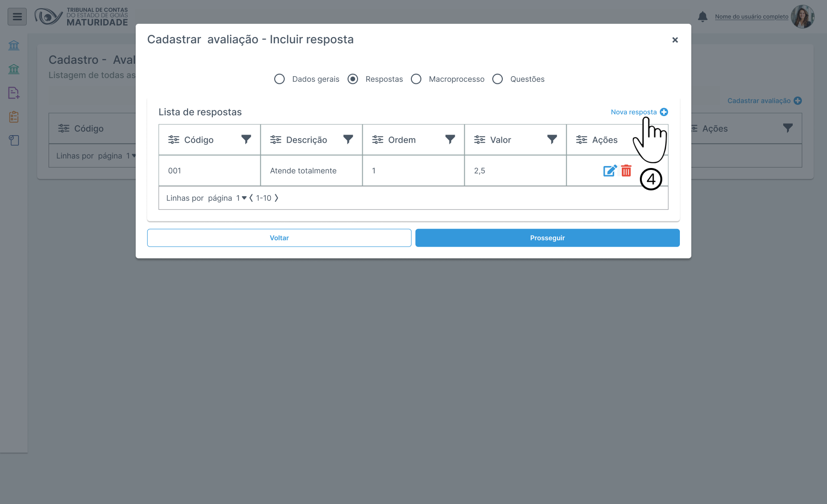
Task: Click the Nova resposta link
Action: point(633,112)
